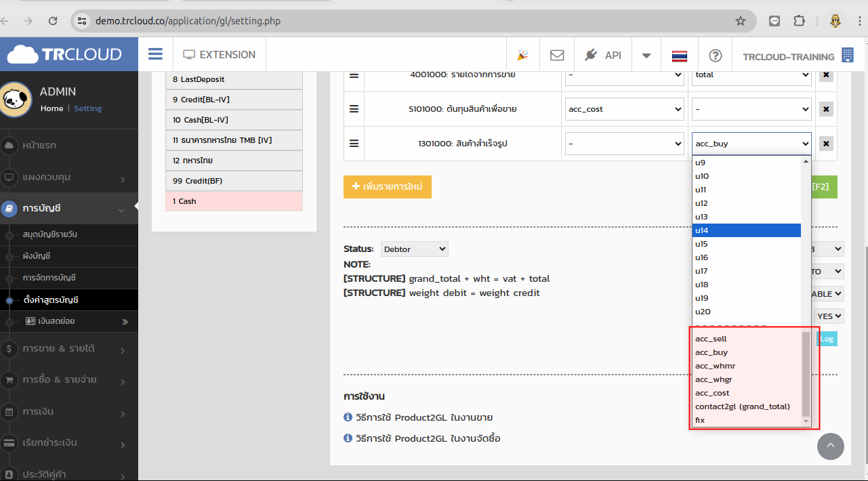This screenshot has width=868, height=481.
Task: Click the party popper celebration icon
Action: tap(523, 55)
